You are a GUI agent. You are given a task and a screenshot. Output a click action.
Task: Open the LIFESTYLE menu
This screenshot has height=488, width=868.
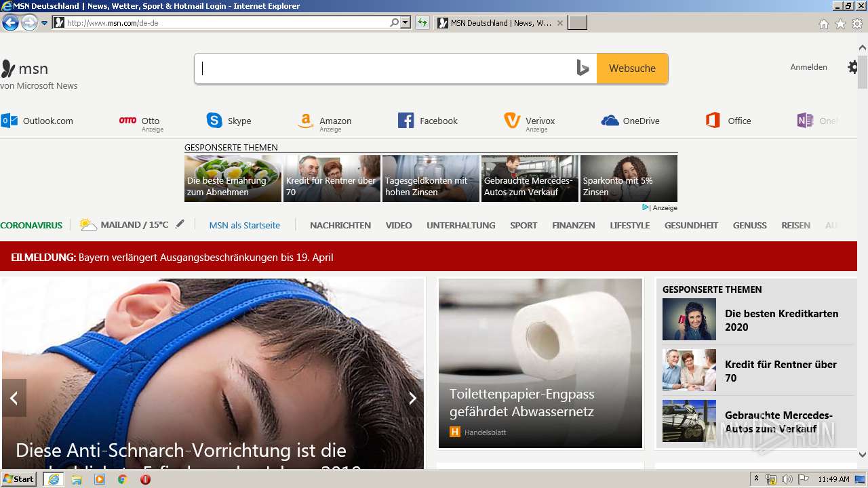(630, 225)
